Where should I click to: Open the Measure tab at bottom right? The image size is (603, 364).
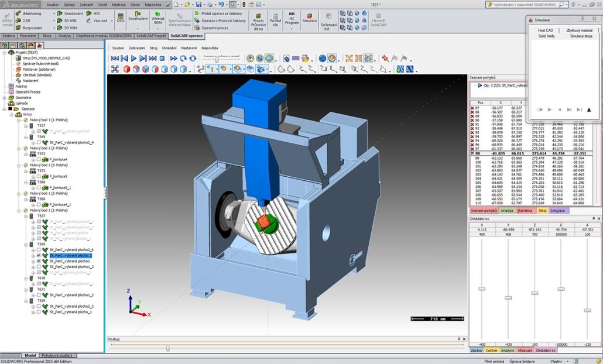point(525,350)
